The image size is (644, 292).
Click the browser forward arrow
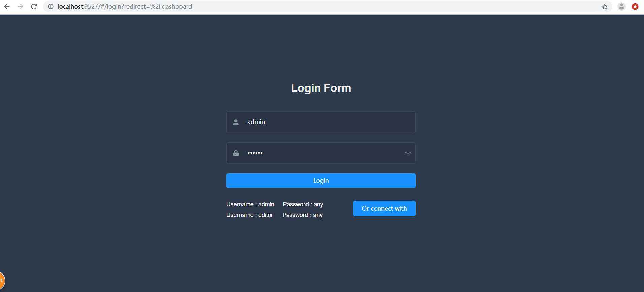(20, 6)
